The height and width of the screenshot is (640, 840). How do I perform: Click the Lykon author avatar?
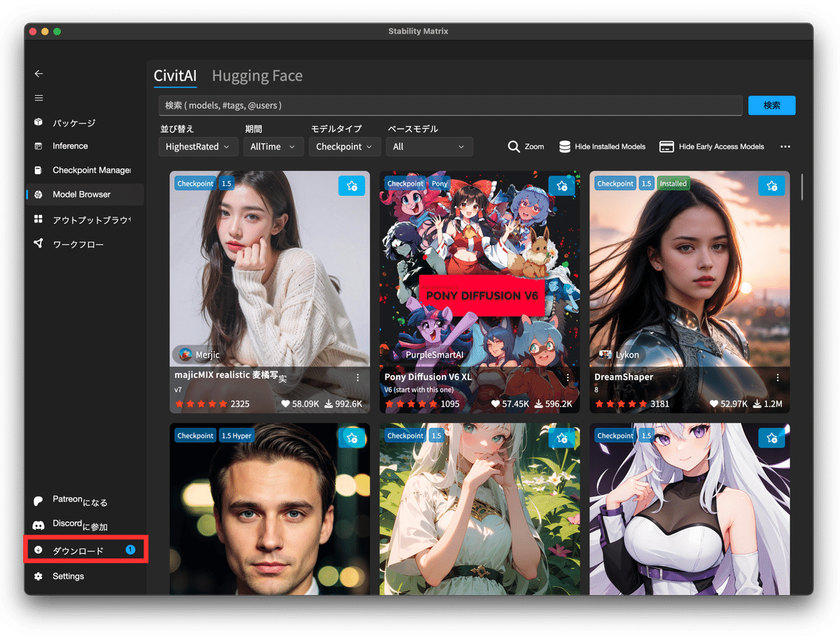pyautogui.click(x=605, y=354)
